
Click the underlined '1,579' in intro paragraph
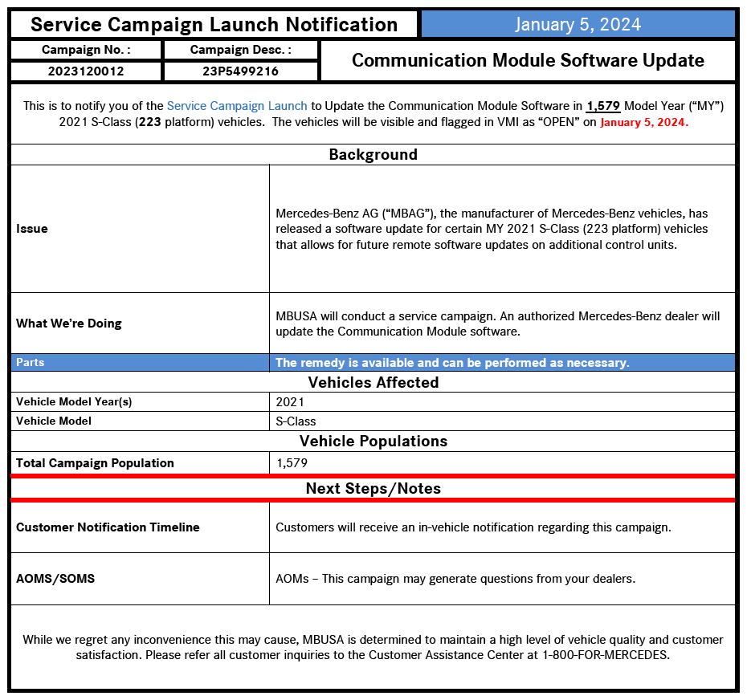click(603, 106)
